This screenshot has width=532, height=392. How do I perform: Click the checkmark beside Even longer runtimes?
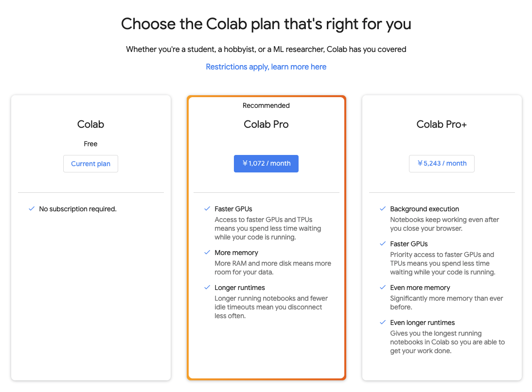click(382, 323)
